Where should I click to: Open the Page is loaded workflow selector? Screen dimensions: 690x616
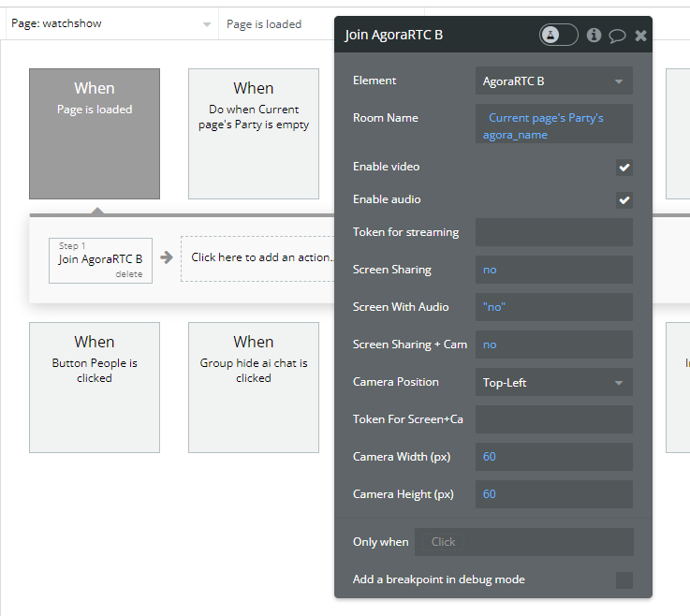(278, 24)
